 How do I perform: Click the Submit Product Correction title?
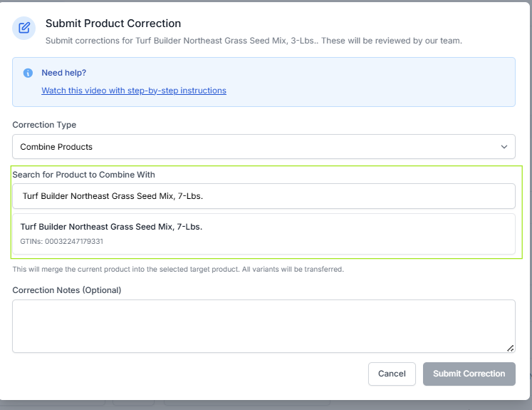click(113, 24)
